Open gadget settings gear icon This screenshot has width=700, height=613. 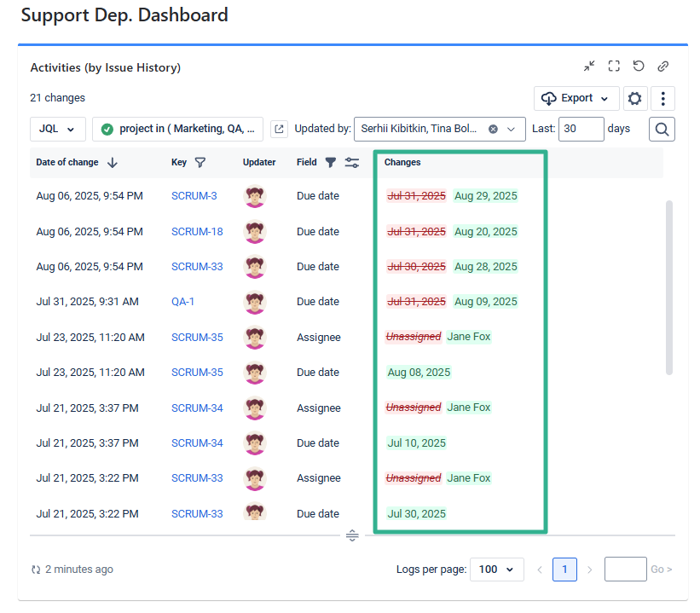[634, 98]
